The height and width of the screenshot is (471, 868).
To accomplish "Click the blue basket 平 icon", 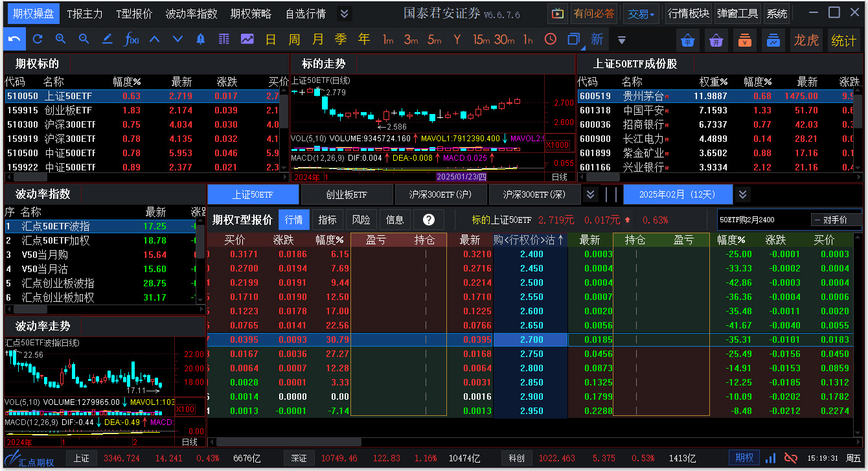I will 687,40.
